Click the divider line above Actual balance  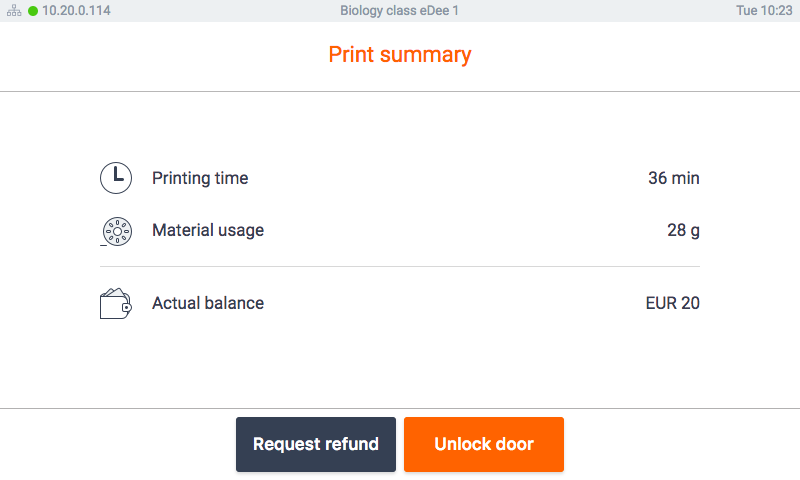400,266
